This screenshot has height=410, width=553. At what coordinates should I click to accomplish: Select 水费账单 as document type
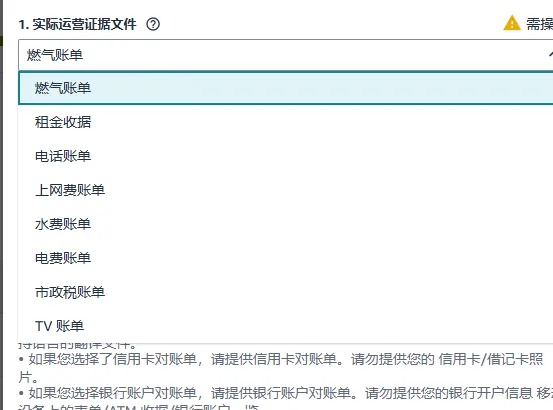pos(285,224)
